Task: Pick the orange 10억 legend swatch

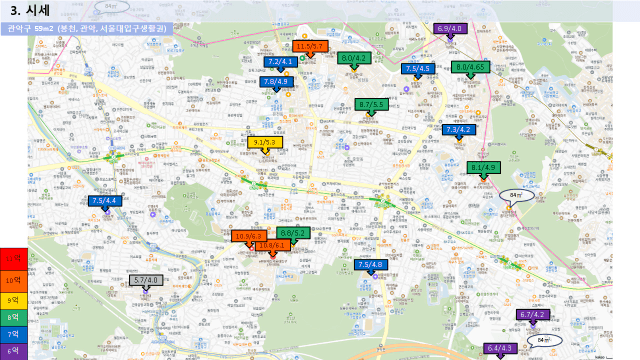Action: pyautogui.click(x=13, y=281)
